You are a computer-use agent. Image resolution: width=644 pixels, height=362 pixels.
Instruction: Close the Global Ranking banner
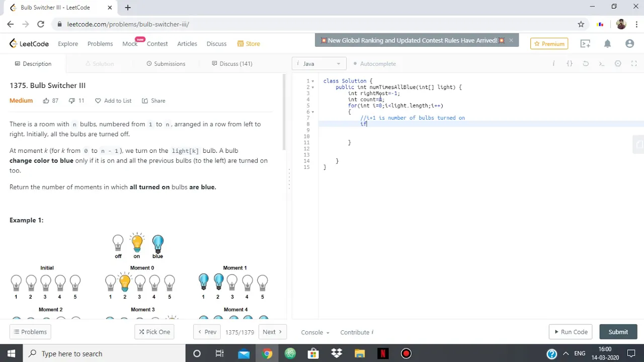click(x=511, y=40)
